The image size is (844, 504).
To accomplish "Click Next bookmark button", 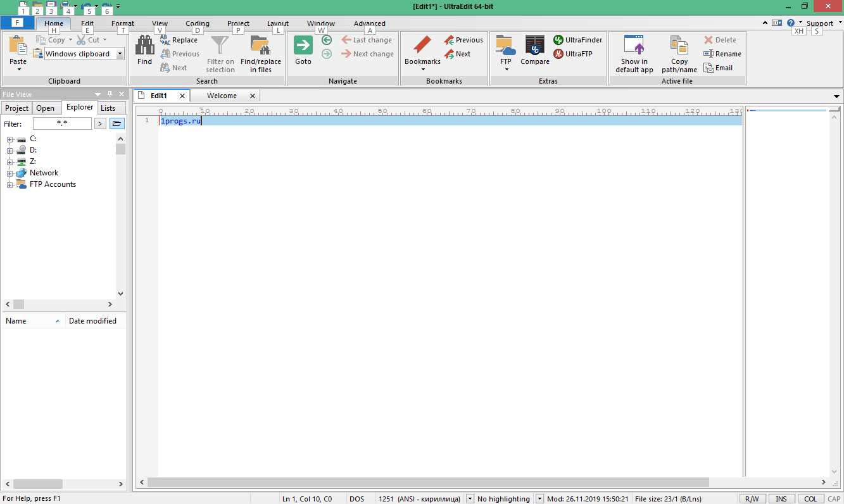I will coord(457,54).
